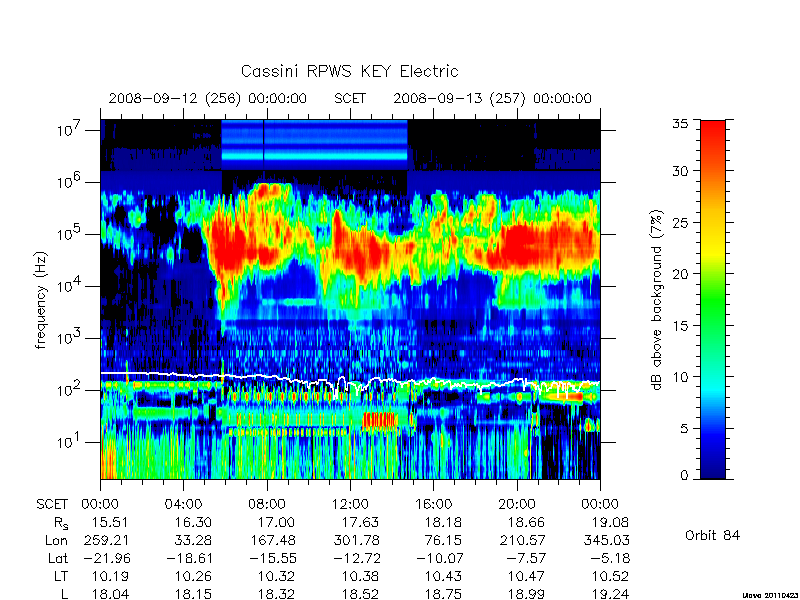This screenshot has height=600, width=800.
Task: Click the latitude value '-7.57'
Action: (526, 558)
